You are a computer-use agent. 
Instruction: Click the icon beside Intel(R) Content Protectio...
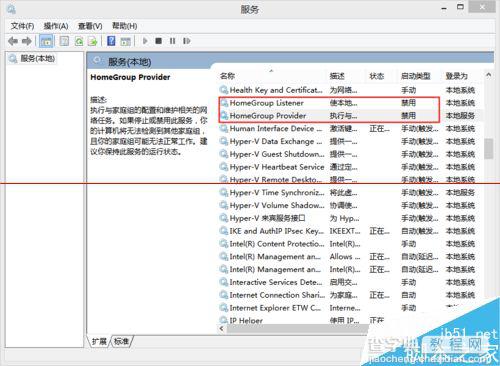224,244
